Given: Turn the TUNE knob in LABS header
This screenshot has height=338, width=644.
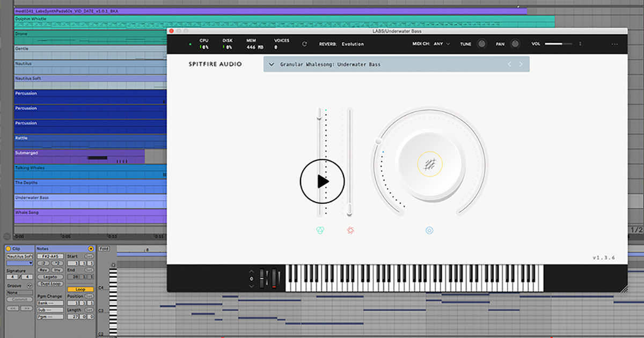Looking at the screenshot, I should (482, 44).
